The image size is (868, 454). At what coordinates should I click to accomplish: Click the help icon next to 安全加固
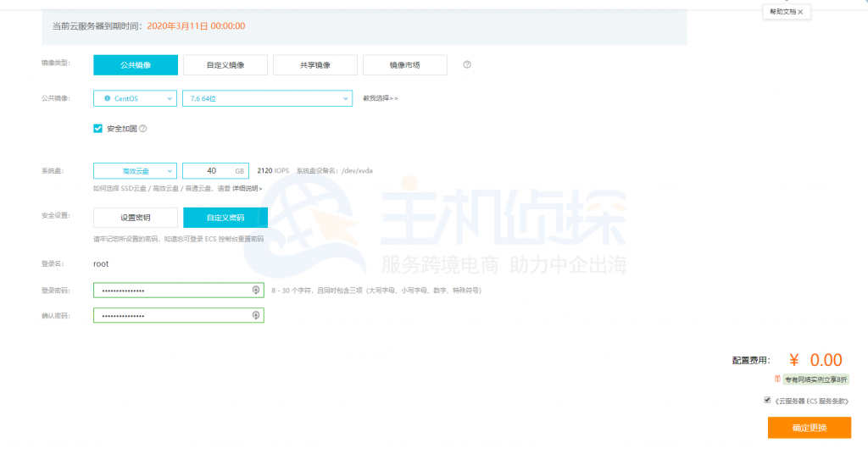click(x=142, y=128)
